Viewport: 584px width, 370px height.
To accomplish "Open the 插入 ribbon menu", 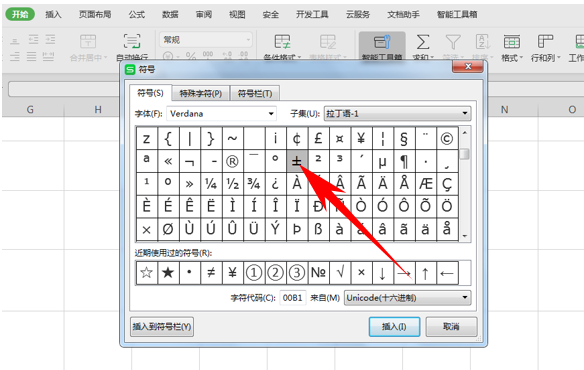I will (x=53, y=15).
